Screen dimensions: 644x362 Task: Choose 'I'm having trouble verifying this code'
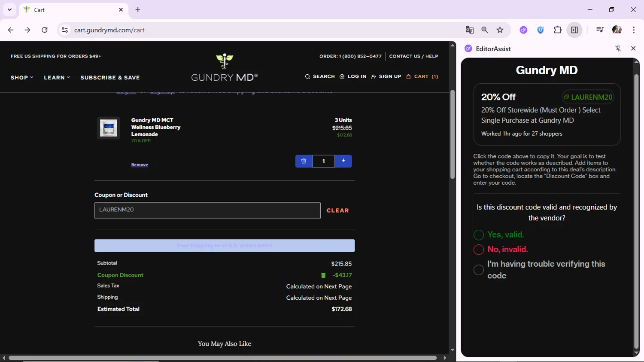(x=479, y=270)
